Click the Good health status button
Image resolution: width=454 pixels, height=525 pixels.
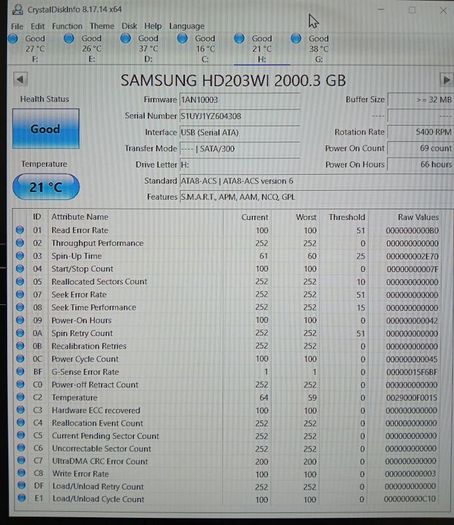46,129
